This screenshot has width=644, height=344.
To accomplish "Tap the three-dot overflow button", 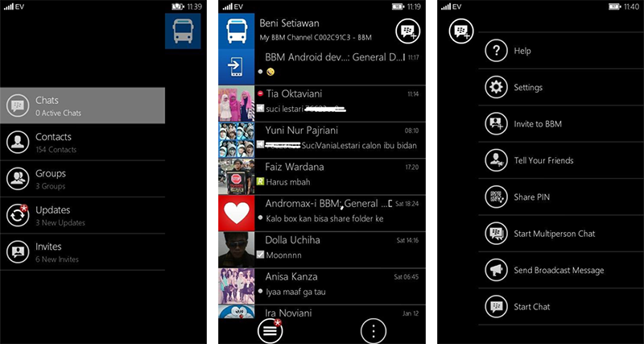I will [x=374, y=330].
